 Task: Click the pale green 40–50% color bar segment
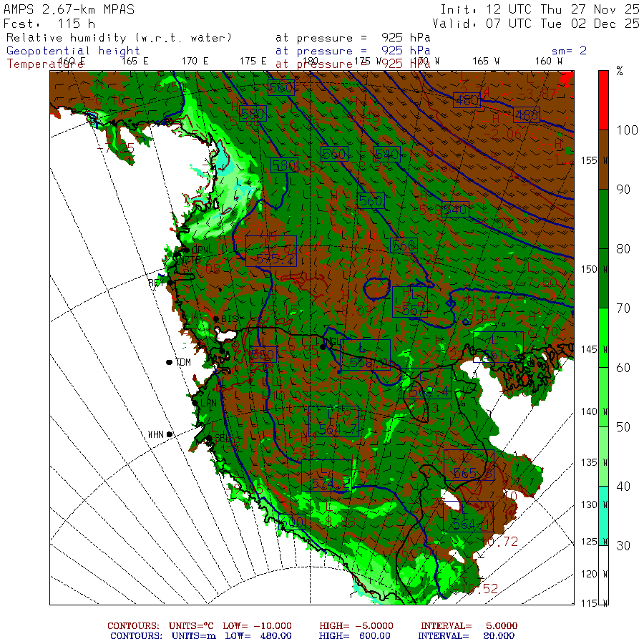point(603,457)
